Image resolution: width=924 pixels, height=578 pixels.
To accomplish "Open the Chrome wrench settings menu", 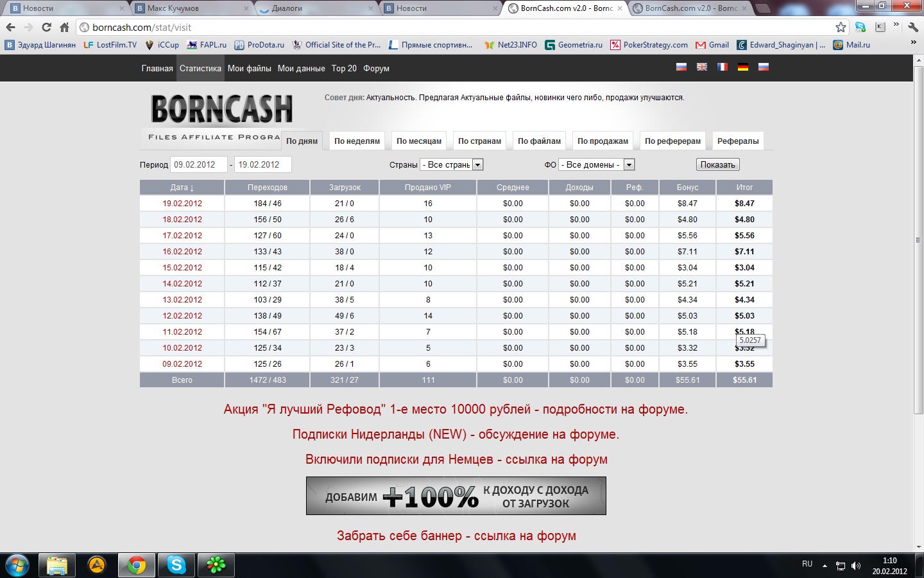I will (913, 27).
